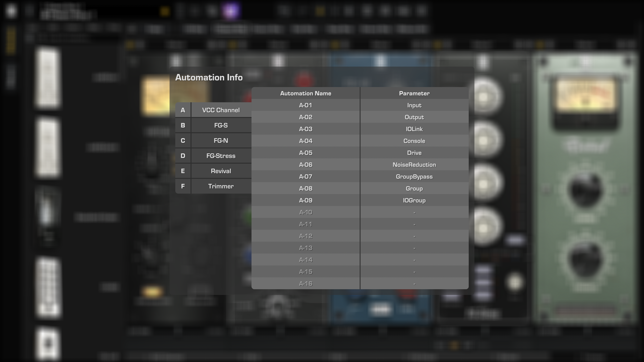Click the Console parameter cell
The height and width of the screenshot is (362, 644).
pyautogui.click(x=414, y=141)
